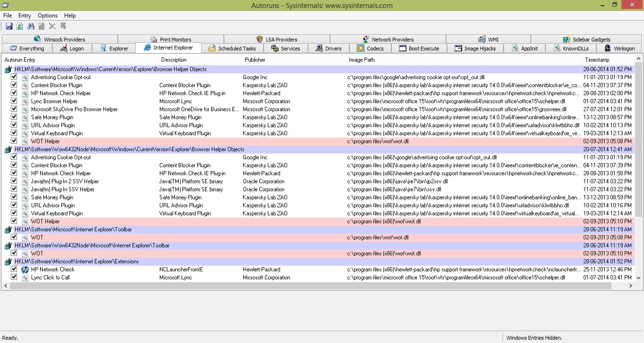
Task: Click the printer icon on Print Monitors tab
Action: coord(154,39)
